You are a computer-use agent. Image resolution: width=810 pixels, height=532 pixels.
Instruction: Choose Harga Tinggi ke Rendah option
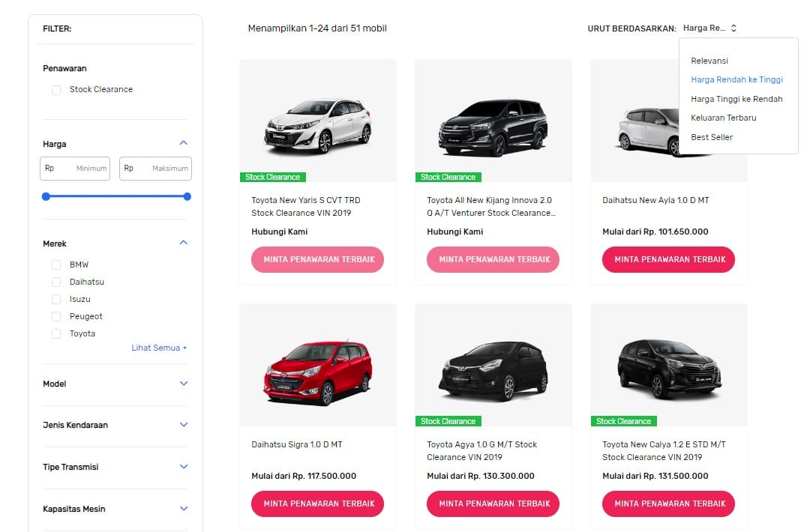pos(736,99)
